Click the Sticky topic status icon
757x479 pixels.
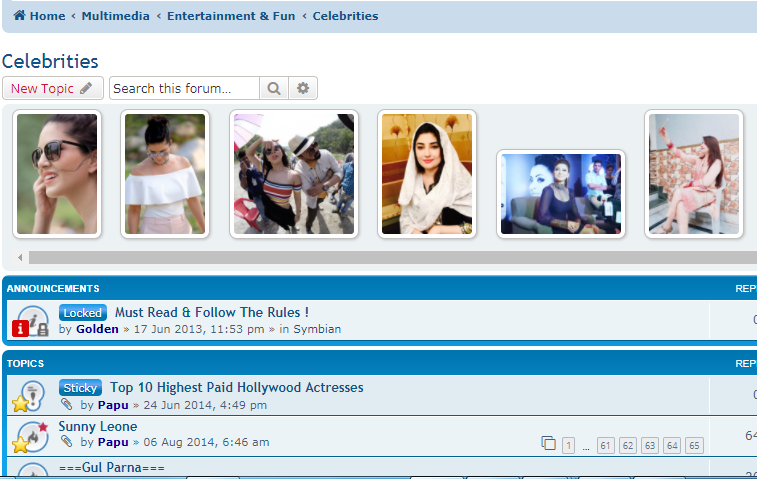[x=31, y=396]
